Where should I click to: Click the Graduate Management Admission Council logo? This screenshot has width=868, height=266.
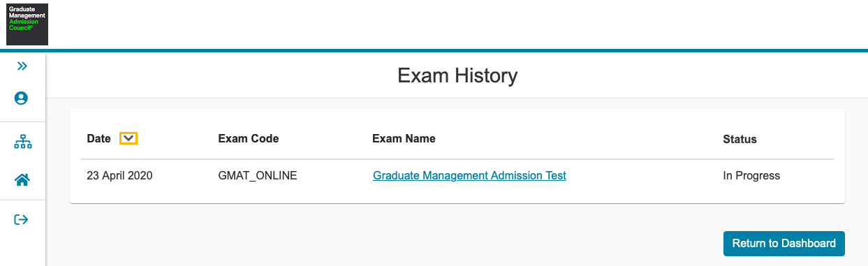[27, 24]
